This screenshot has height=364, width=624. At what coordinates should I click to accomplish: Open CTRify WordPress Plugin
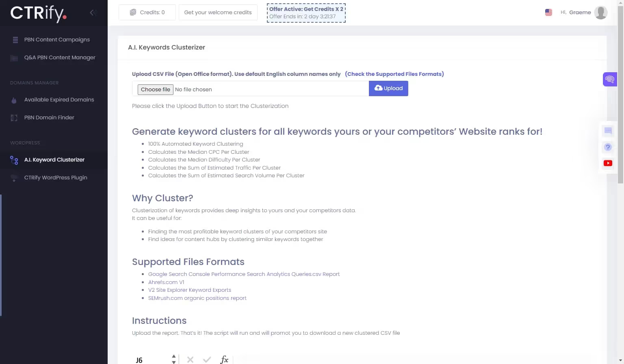[x=56, y=177]
